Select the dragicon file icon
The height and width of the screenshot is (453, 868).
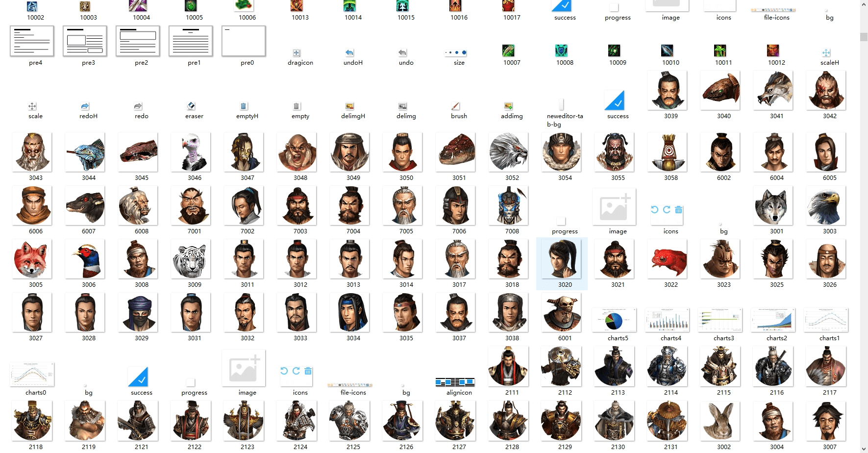point(297,52)
